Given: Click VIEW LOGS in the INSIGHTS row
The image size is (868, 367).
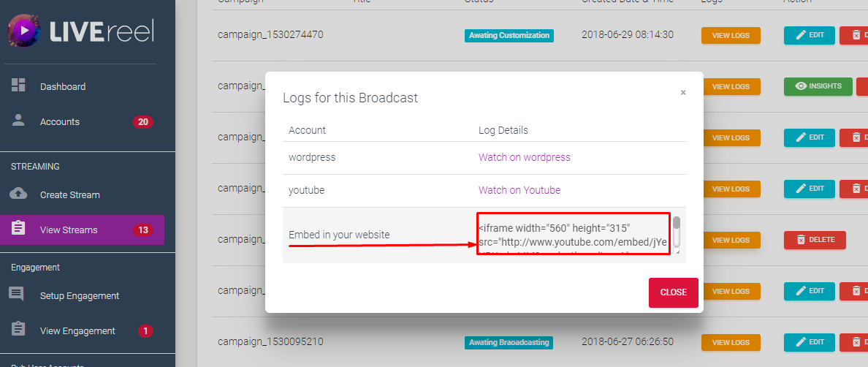Looking at the screenshot, I should point(731,86).
